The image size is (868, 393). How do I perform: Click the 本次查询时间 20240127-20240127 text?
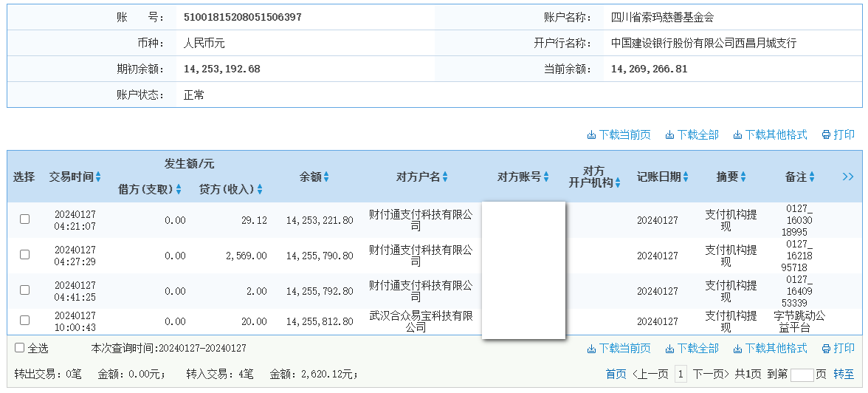pos(169,348)
